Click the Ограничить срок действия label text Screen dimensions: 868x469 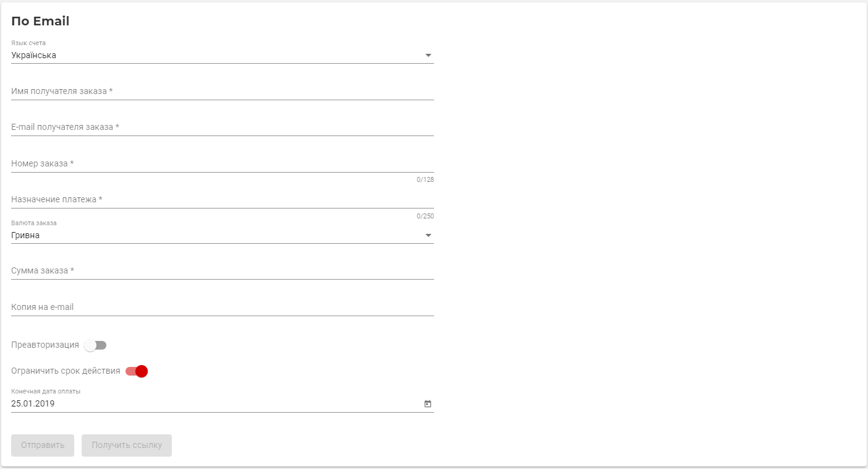pyautogui.click(x=66, y=371)
